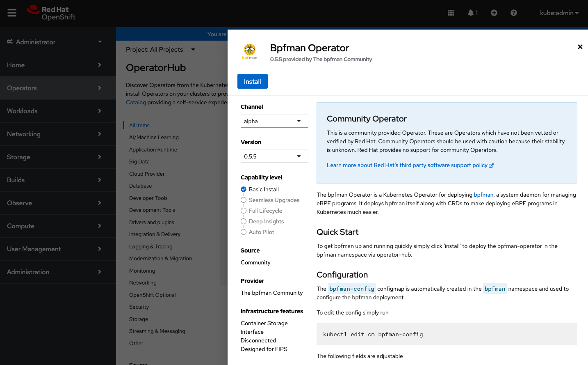Screen dimensions: 588x365
Task: Select the Auto Pilot capability level
Action: coord(244,232)
